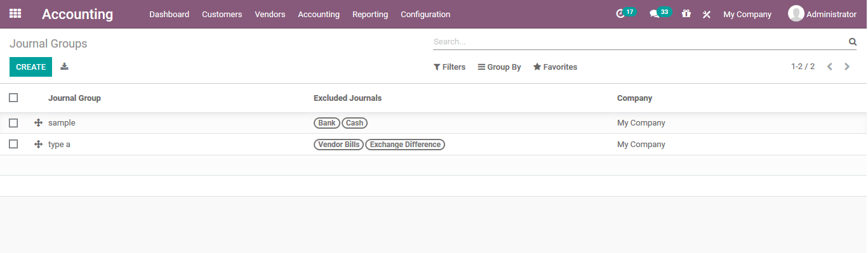This screenshot has height=253, width=868.
Task: Click My Company in the sample row
Action: click(641, 123)
